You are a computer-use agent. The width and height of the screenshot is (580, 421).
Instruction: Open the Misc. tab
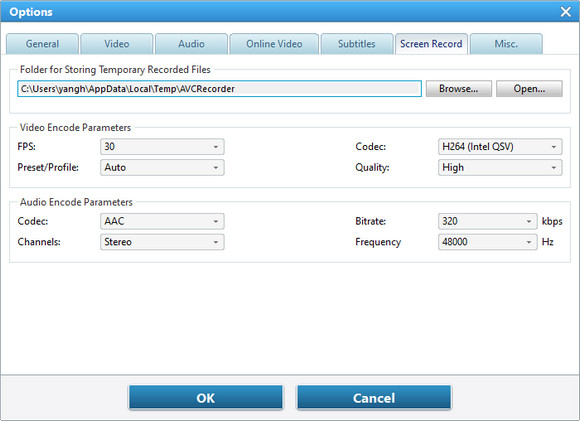point(506,44)
